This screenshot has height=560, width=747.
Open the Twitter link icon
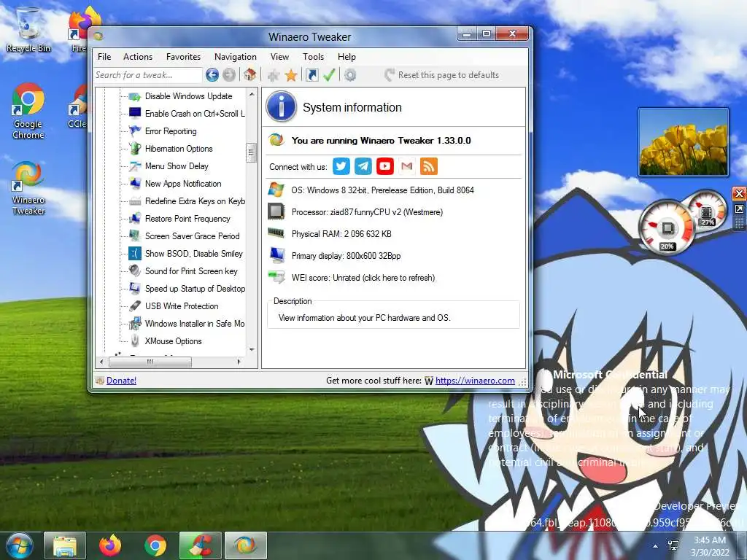tap(341, 166)
